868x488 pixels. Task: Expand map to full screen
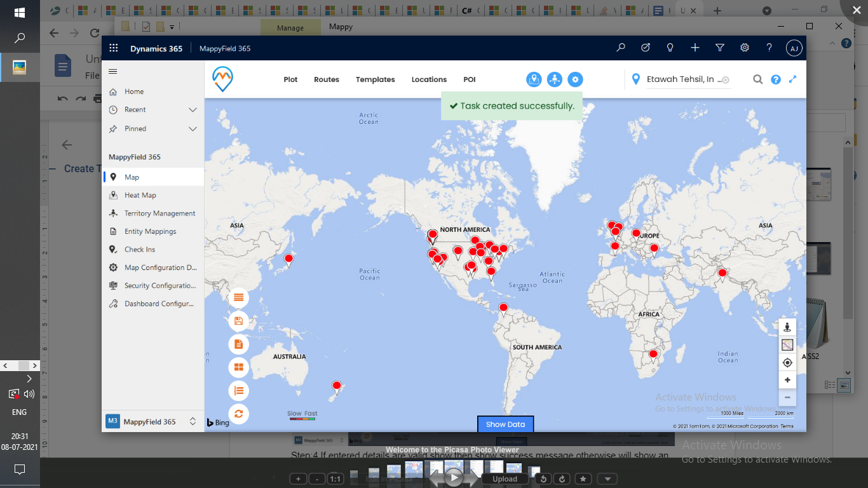coord(793,79)
